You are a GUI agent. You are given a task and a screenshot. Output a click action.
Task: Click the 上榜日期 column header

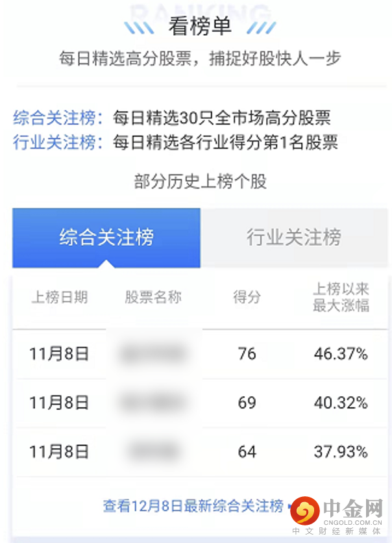tap(59, 297)
